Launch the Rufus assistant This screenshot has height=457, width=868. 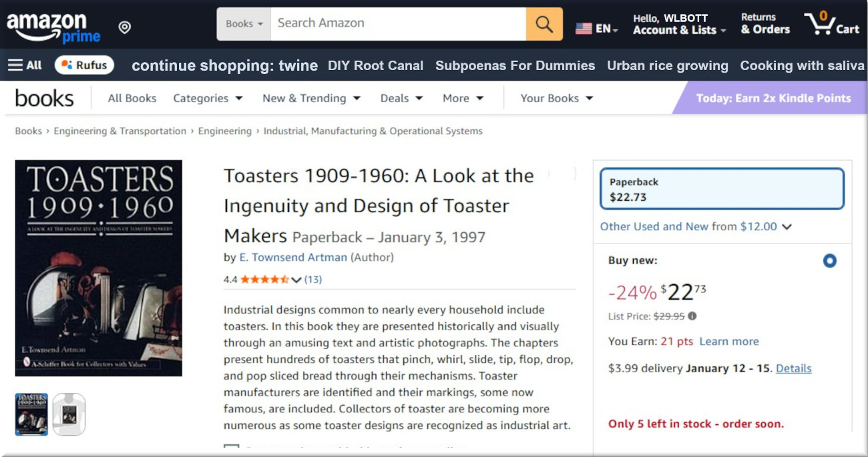pos(84,65)
